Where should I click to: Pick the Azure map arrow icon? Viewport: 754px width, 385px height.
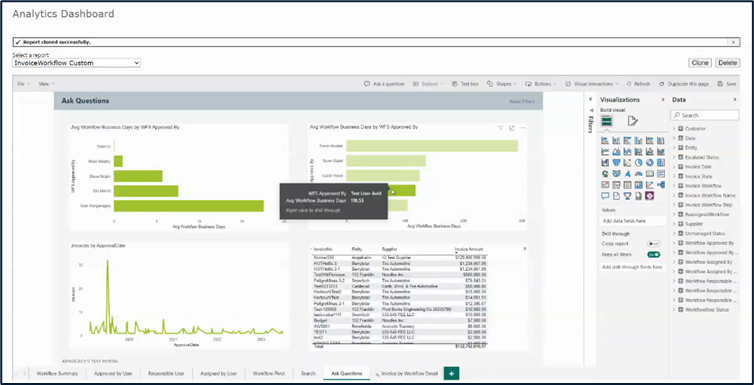point(628,174)
